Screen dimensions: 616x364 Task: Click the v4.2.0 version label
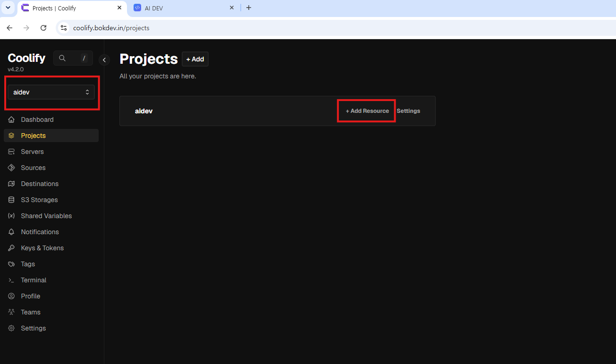tap(16, 69)
